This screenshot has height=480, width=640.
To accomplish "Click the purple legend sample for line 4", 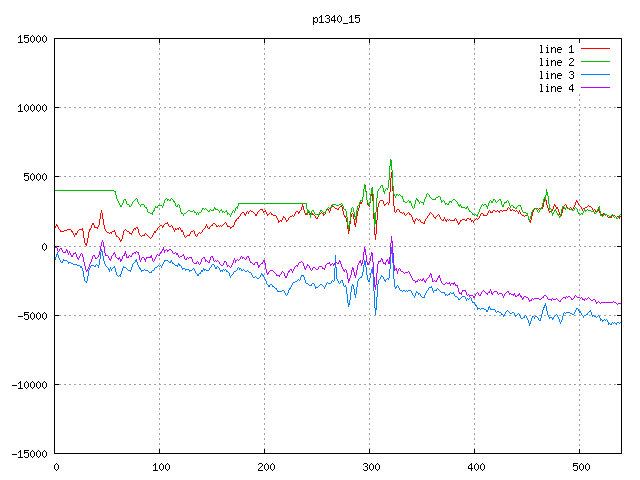I will pos(596,88).
